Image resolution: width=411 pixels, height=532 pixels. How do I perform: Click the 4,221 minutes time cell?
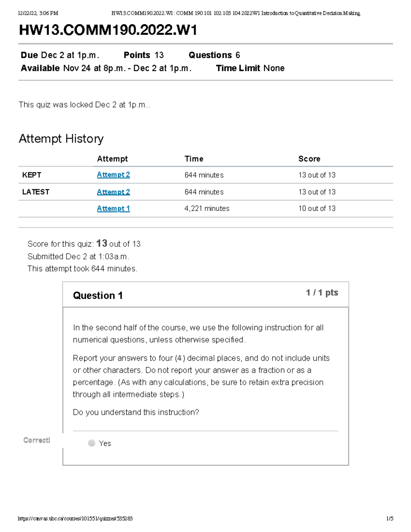207,208
